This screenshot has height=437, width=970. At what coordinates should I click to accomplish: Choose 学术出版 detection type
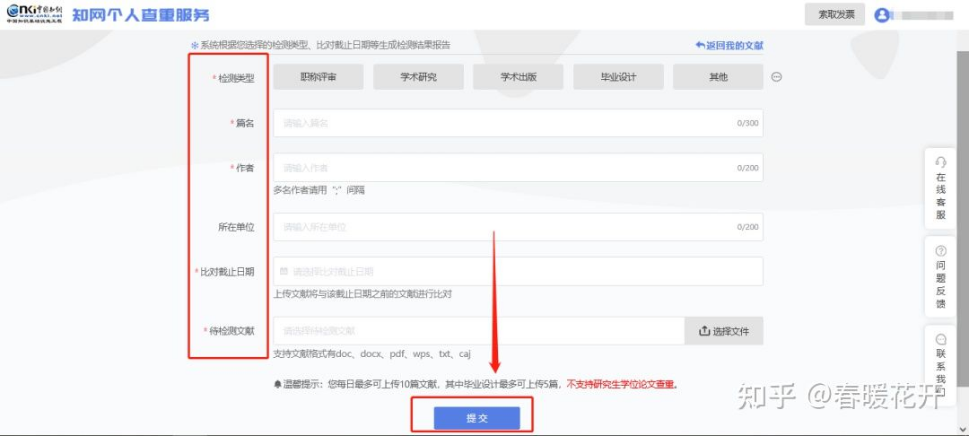[x=518, y=77]
